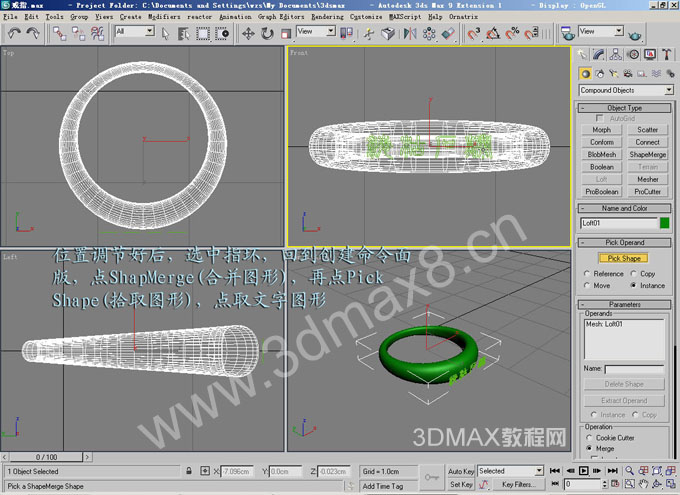The height and width of the screenshot is (495, 680).
Task: Open the Select by Name list
Action: point(183,33)
